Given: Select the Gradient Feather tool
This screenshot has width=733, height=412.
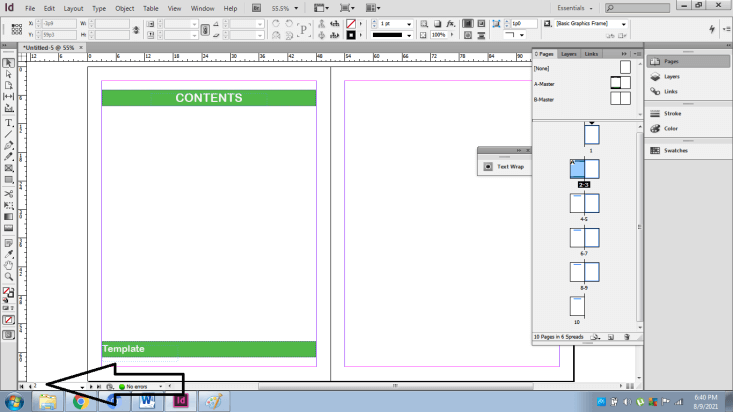Looking at the screenshot, I should pyautogui.click(x=8, y=228).
